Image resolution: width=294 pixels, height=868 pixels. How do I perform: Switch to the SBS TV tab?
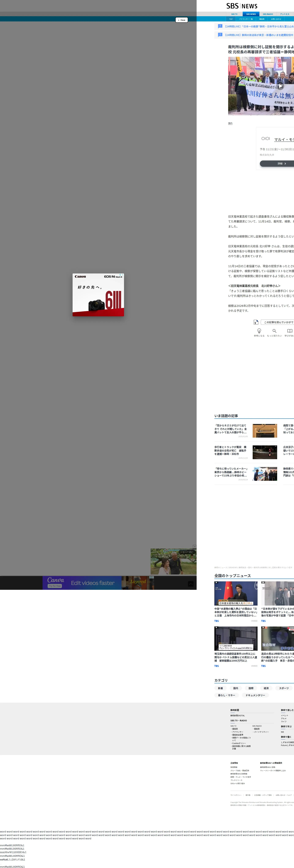(234, 14)
